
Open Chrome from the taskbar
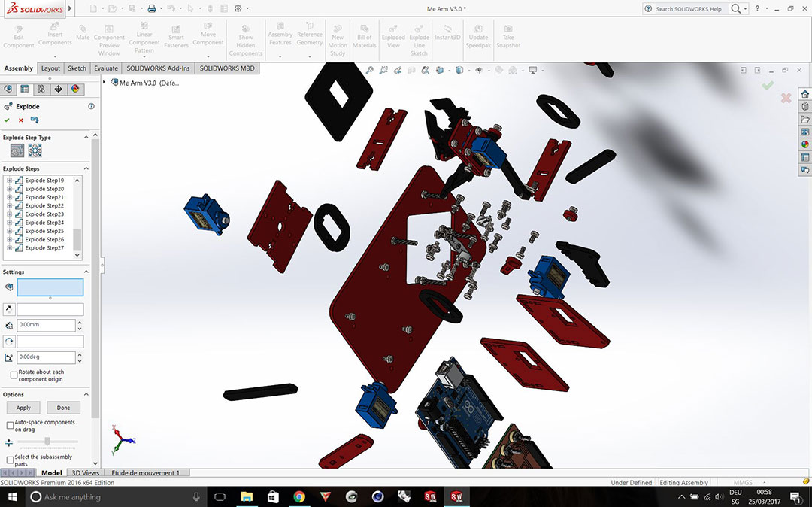[x=299, y=496]
